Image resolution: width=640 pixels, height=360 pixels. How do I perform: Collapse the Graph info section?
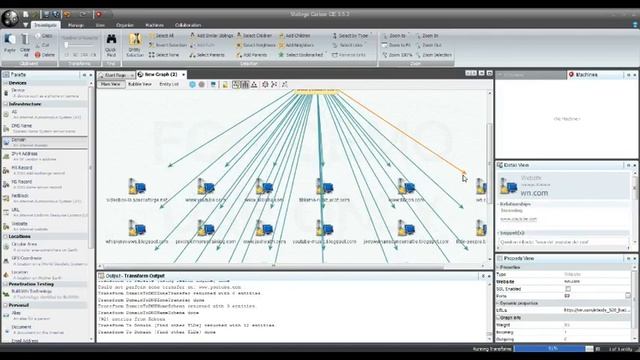click(x=499, y=318)
